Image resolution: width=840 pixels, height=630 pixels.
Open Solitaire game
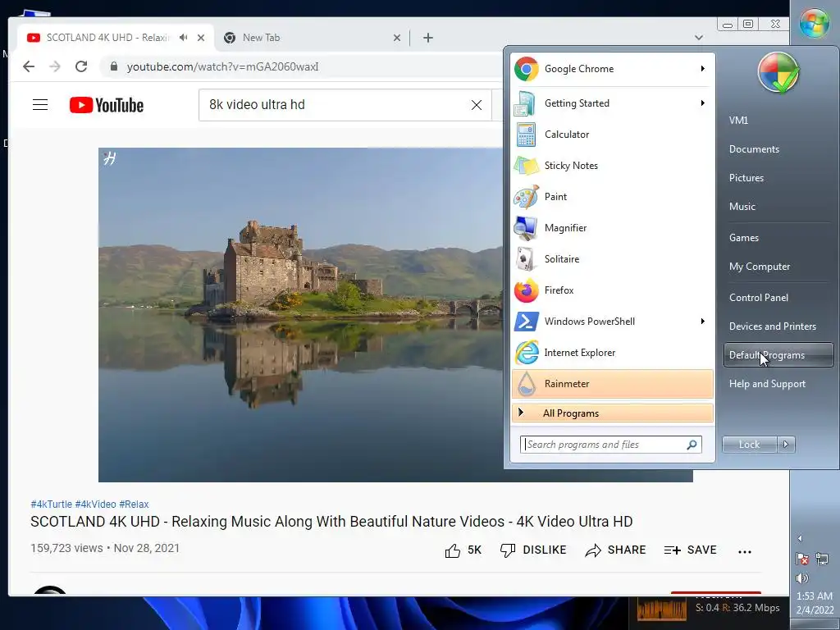pyautogui.click(x=612, y=258)
